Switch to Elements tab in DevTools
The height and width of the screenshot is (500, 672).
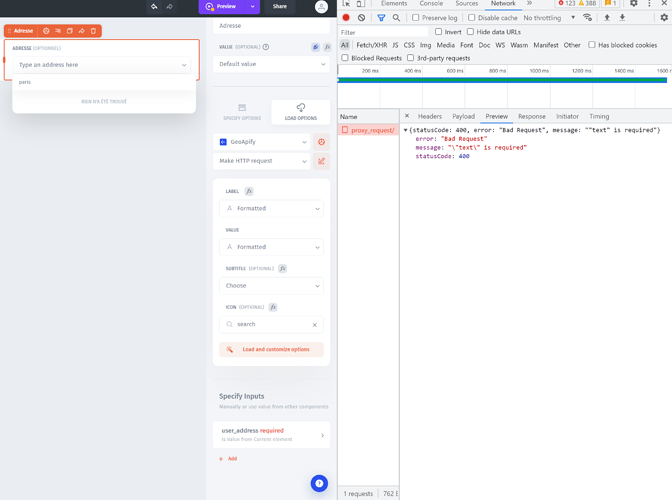(394, 3)
